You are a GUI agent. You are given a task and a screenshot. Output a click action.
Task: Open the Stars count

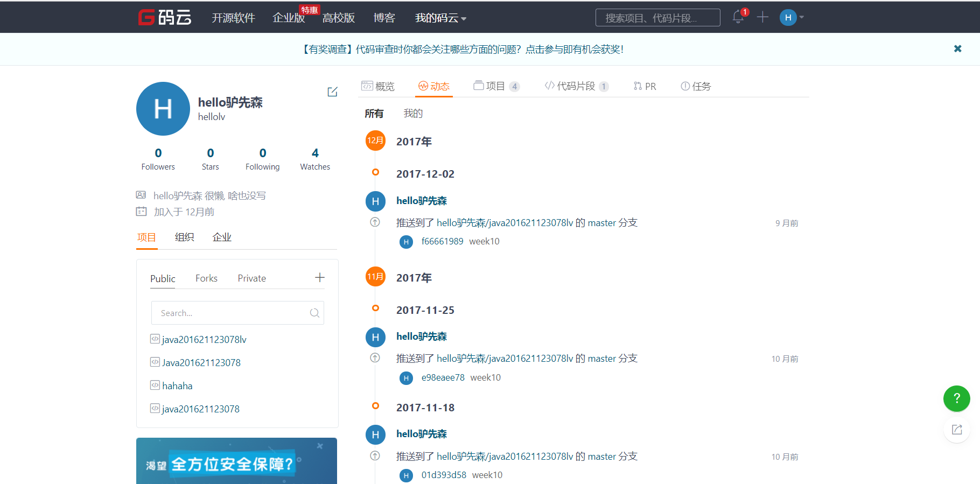click(x=211, y=159)
